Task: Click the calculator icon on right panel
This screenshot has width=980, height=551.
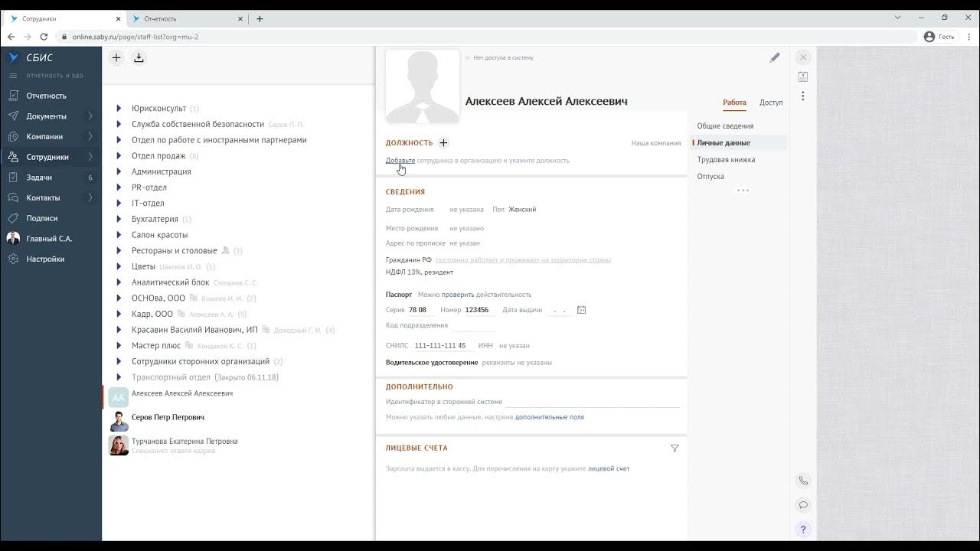Action: pyautogui.click(x=803, y=77)
